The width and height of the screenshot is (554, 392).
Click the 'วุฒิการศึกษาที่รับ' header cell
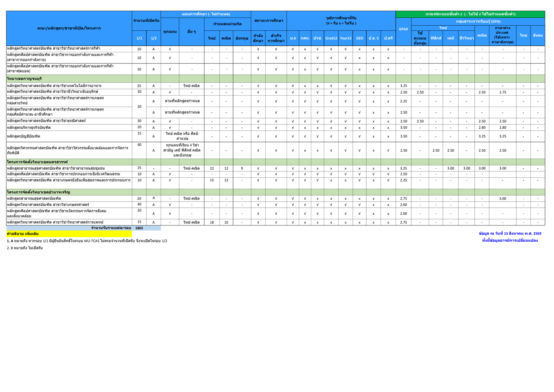coord(341,20)
